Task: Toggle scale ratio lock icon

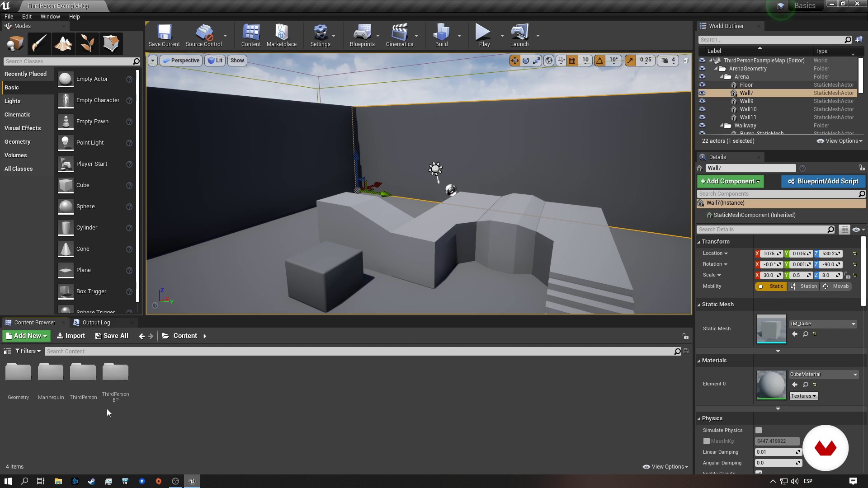Action: 847,275
